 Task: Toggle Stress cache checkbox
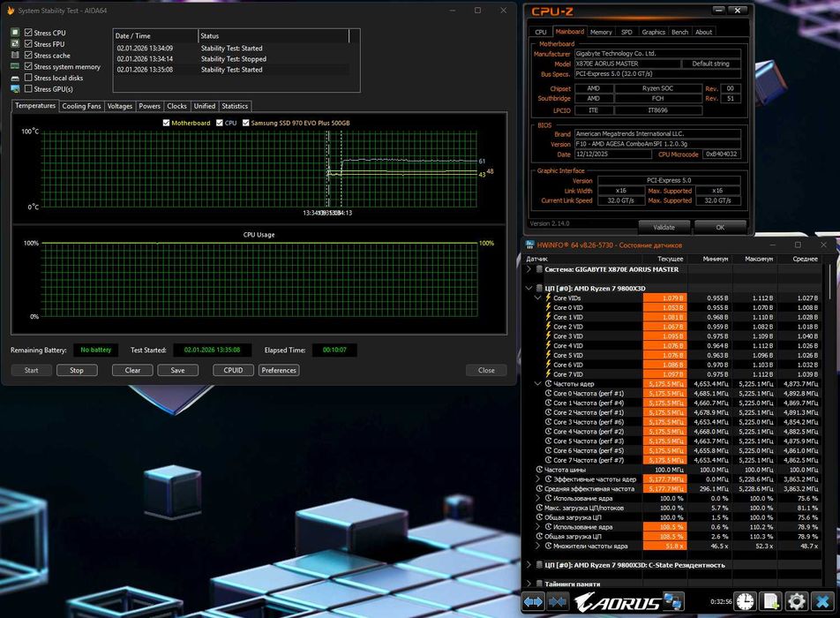point(28,56)
